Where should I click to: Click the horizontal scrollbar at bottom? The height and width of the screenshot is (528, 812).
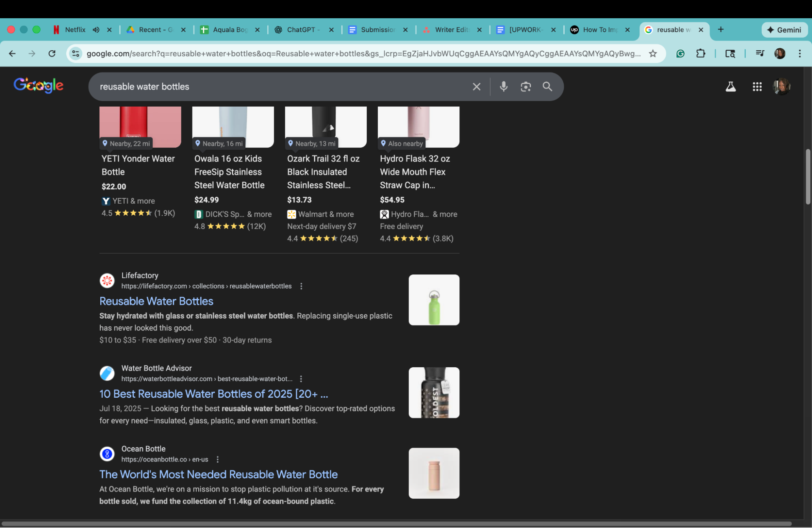[x=396, y=524]
